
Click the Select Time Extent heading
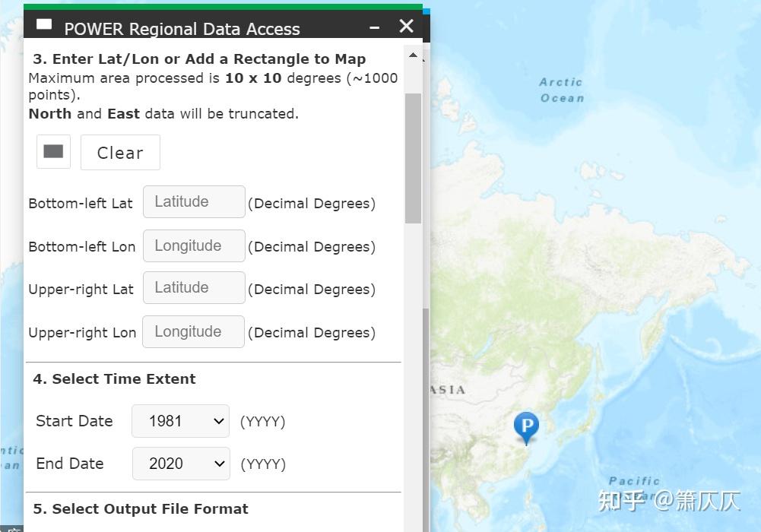pos(114,379)
